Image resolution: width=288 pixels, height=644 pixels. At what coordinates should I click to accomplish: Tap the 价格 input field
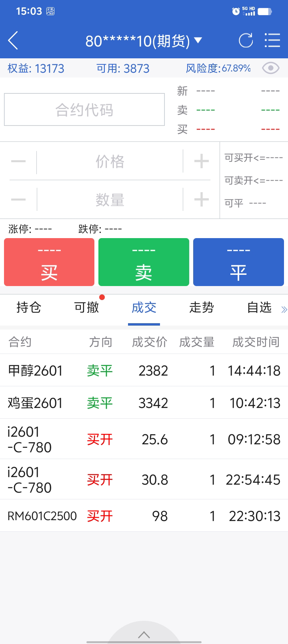point(110,162)
